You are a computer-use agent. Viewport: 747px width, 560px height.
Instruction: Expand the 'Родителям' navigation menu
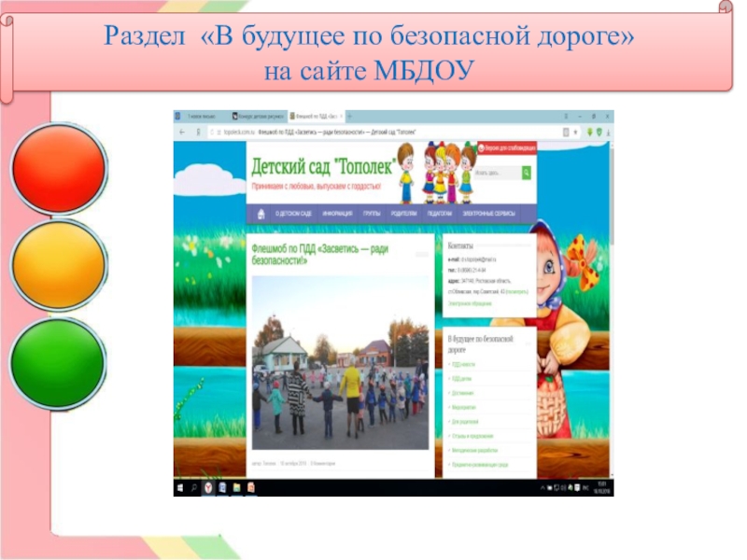[x=405, y=214]
